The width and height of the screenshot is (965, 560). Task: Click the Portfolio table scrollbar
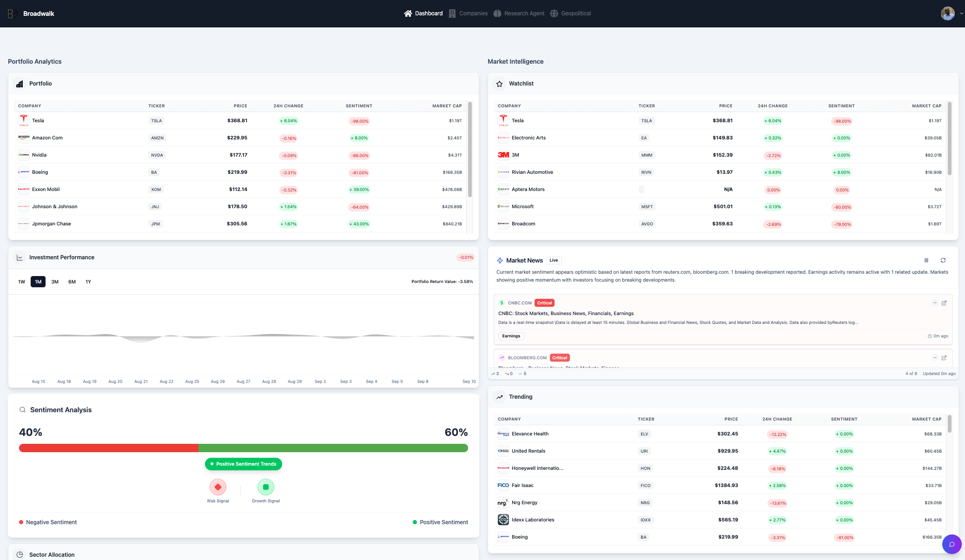coord(470,149)
